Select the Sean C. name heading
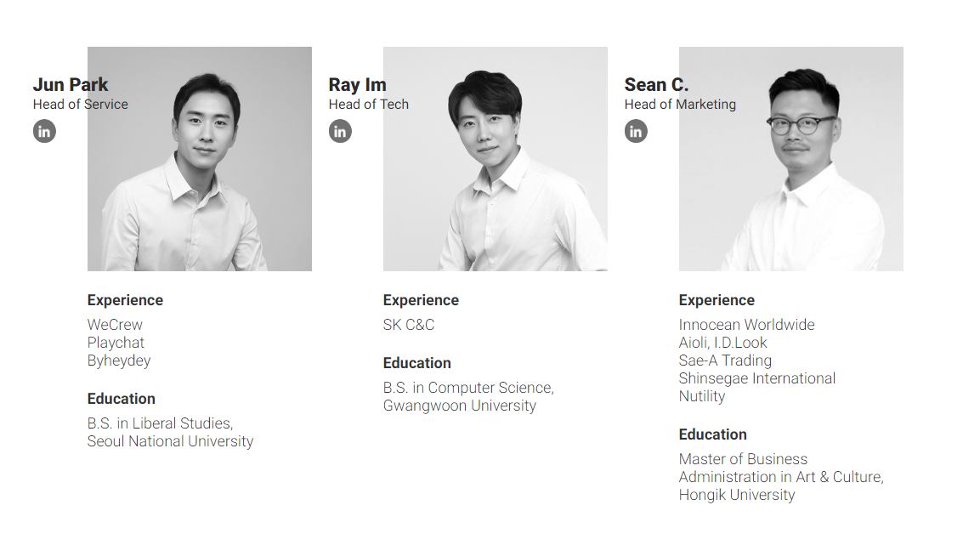This screenshot has width=980, height=545. 656,84
